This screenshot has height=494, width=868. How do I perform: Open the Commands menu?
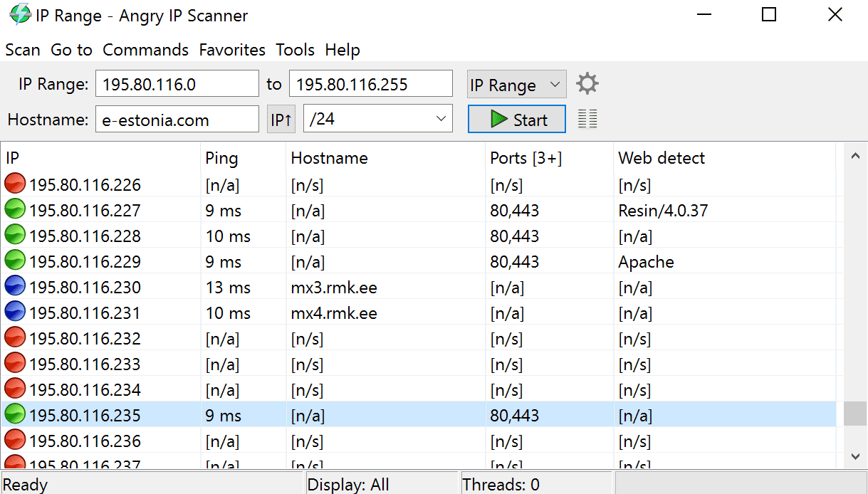click(x=145, y=50)
